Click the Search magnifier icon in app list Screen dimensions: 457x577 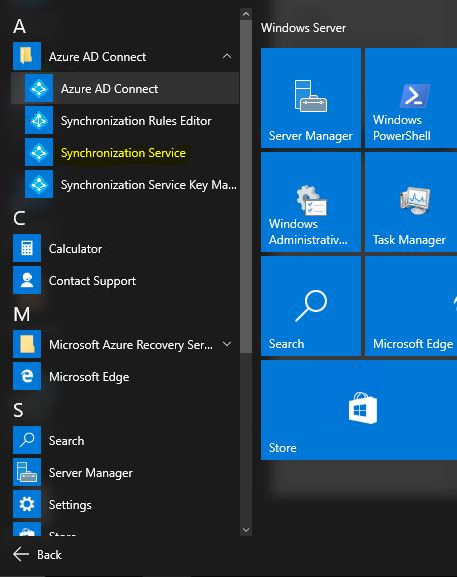27,440
